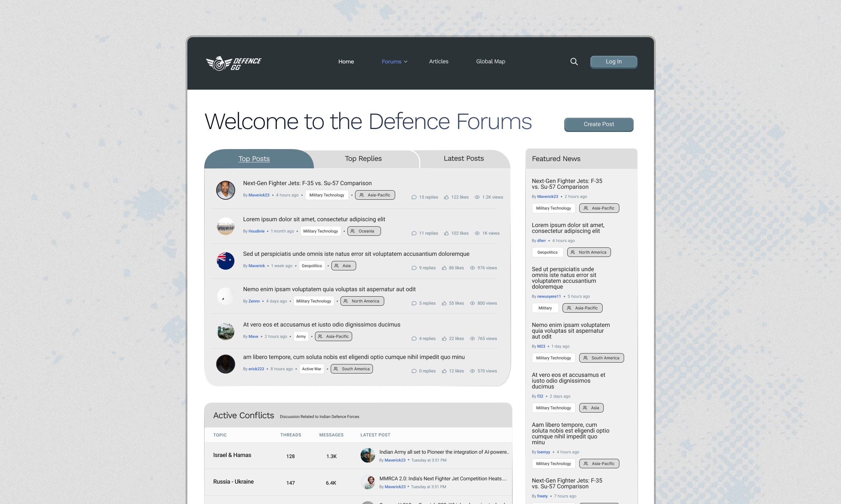841x504 pixels.
Task: Click the search magnifier icon
Action: (x=574, y=62)
